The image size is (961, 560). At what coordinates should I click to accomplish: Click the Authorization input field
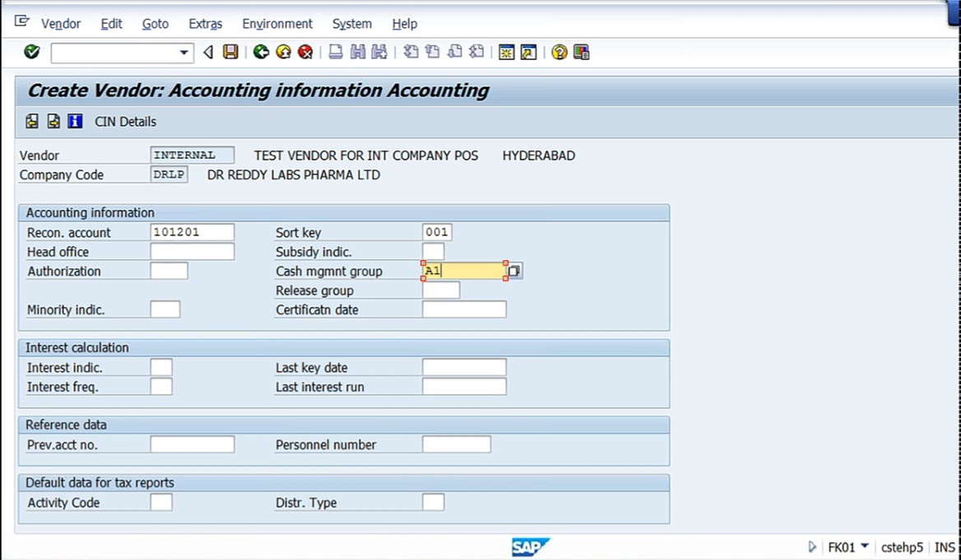point(169,271)
